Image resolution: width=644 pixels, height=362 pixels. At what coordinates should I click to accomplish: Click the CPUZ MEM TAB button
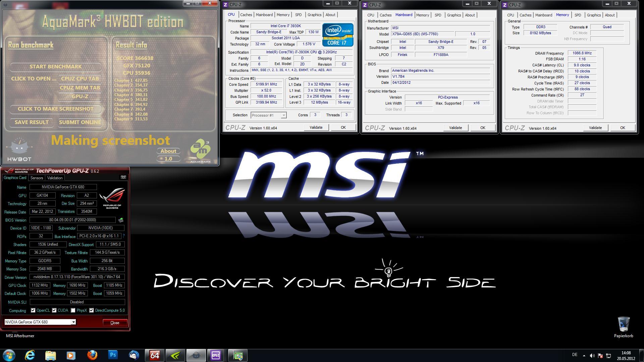point(80,87)
